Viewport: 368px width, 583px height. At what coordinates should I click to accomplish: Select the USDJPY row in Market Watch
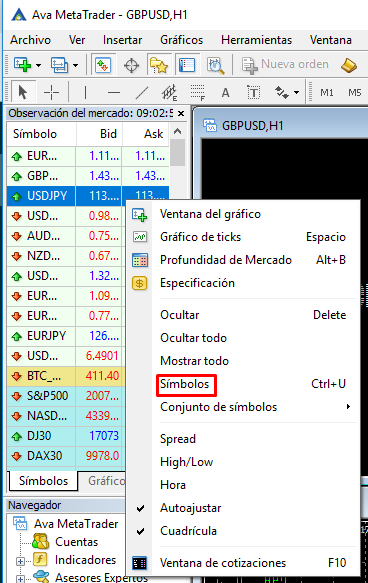tap(88, 196)
